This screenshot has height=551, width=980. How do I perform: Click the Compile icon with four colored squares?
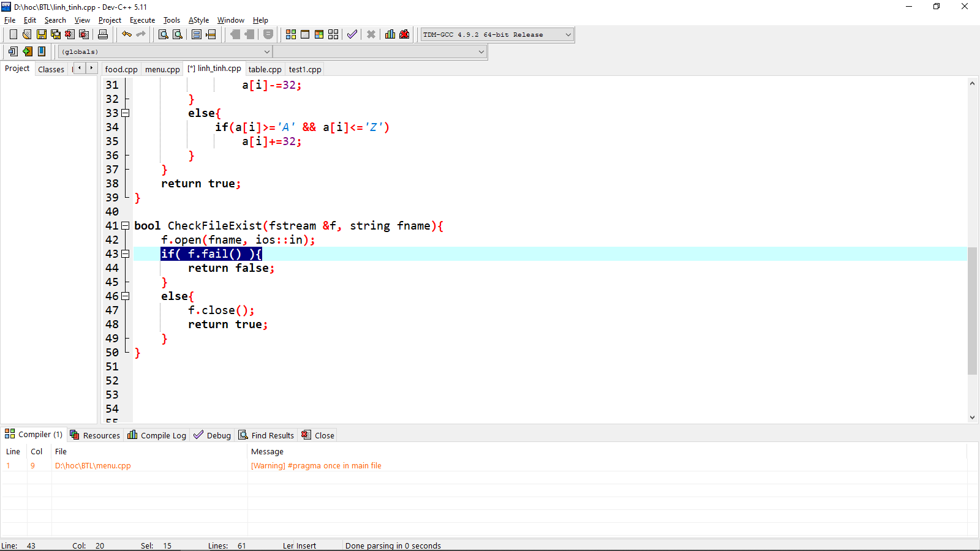[291, 34]
